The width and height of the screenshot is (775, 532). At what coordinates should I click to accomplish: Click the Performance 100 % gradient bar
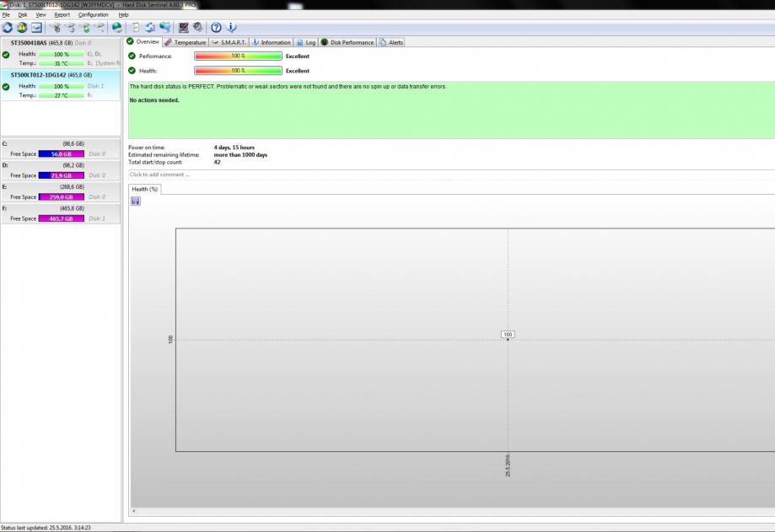pyautogui.click(x=238, y=56)
